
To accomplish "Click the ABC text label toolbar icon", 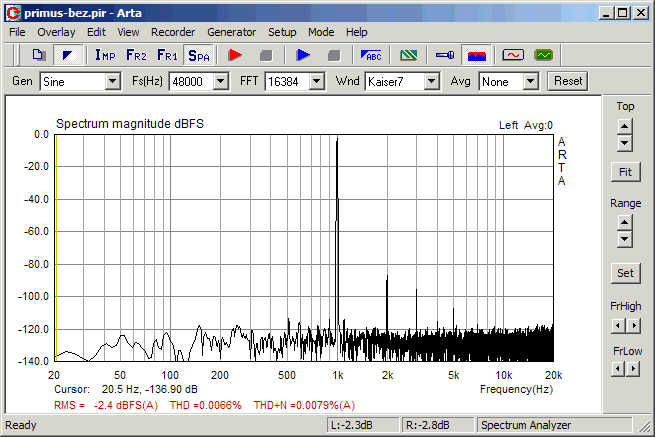I will [x=371, y=55].
